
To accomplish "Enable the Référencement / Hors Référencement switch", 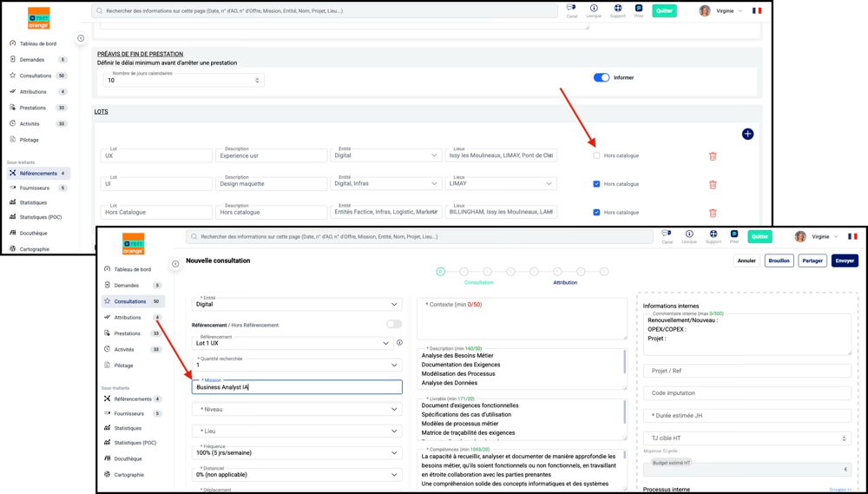I will click(393, 325).
